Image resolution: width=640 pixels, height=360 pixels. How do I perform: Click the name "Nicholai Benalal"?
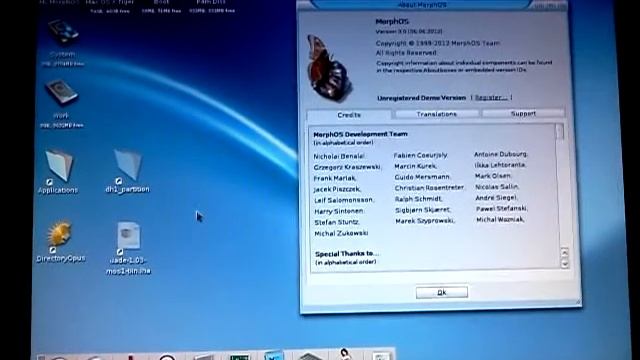click(x=339, y=156)
